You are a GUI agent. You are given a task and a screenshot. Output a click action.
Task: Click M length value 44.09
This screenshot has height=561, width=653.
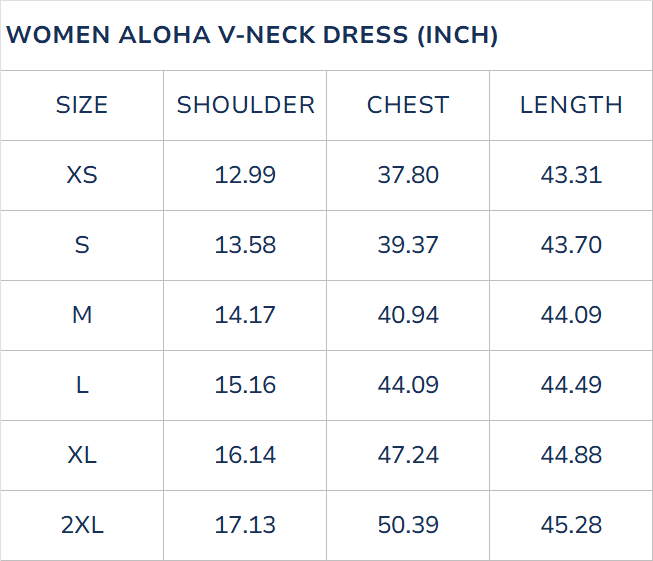[571, 315]
